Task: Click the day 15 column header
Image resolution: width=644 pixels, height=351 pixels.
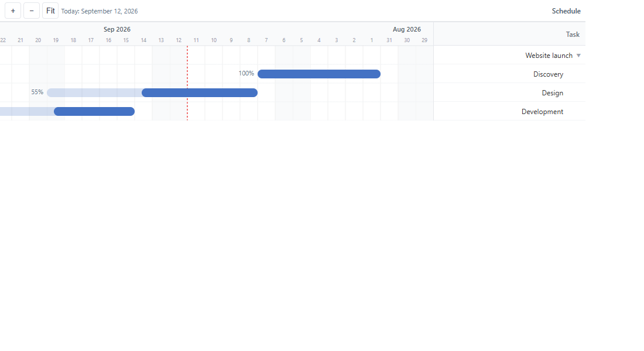Action: click(126, 40)
